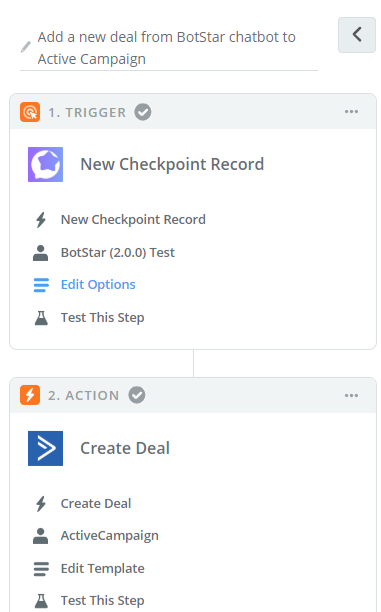Click the blue Edit Options lines icon
The height and width of the screenshot is (612, 381).
point(41,285)
